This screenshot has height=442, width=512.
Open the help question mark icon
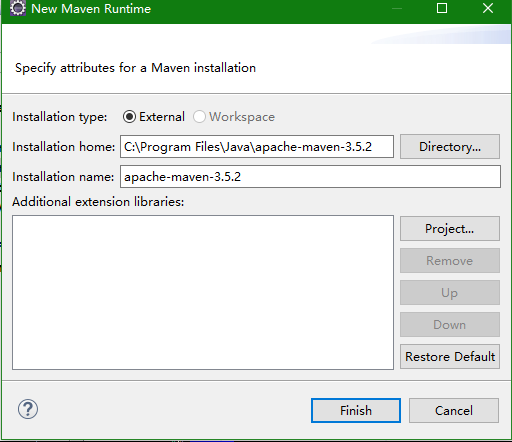click(x=28, y=409)
